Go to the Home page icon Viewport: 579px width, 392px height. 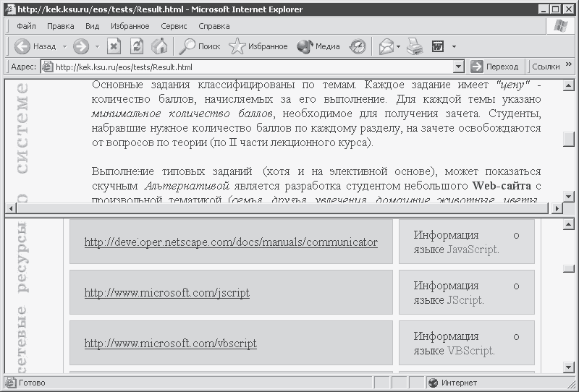pos(159,46)
